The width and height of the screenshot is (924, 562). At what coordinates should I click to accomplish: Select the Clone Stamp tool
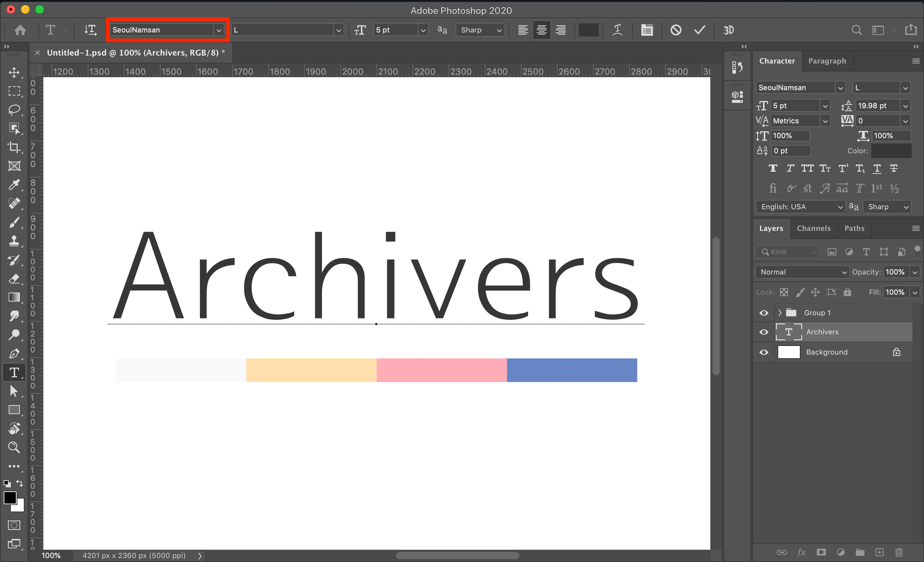tap(14, 241)
